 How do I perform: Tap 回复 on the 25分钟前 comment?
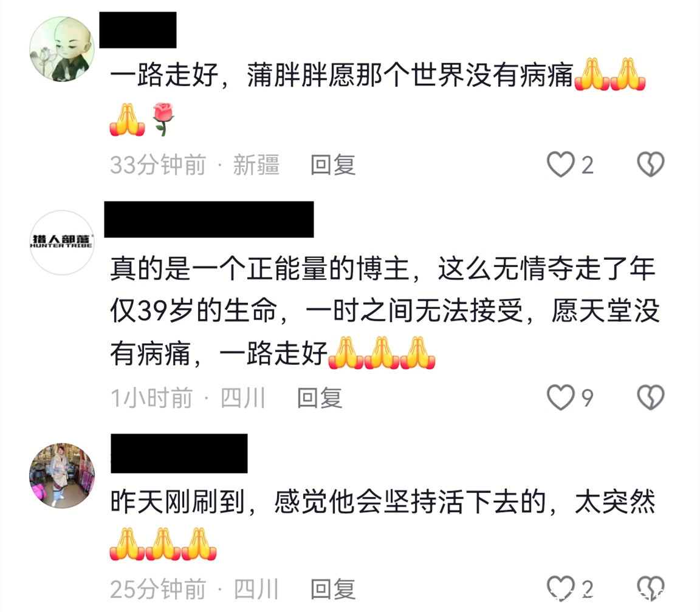(x=333, y=589)
